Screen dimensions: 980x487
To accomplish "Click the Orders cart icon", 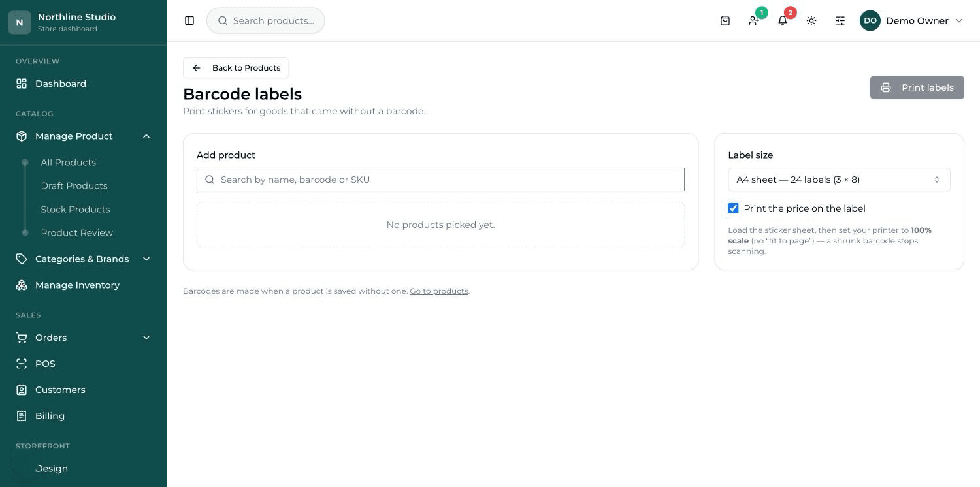I will 22,338.
